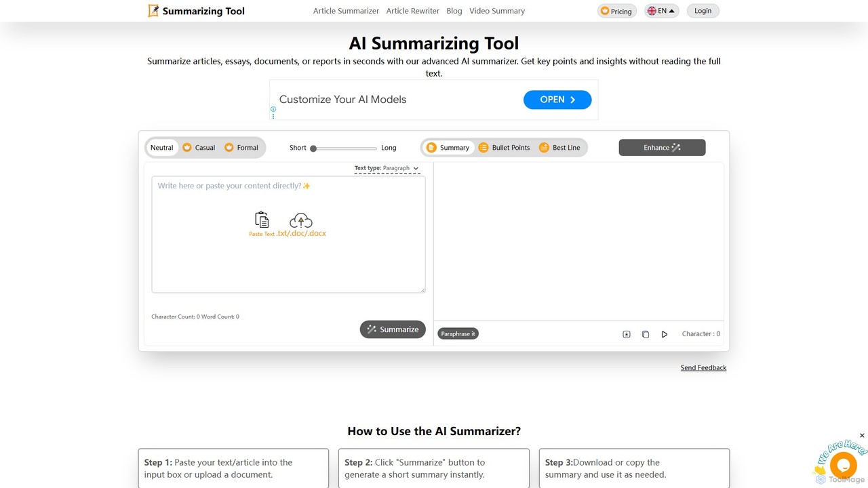Click the Login button
868x488 pixels.
click(x=703, y=11)
